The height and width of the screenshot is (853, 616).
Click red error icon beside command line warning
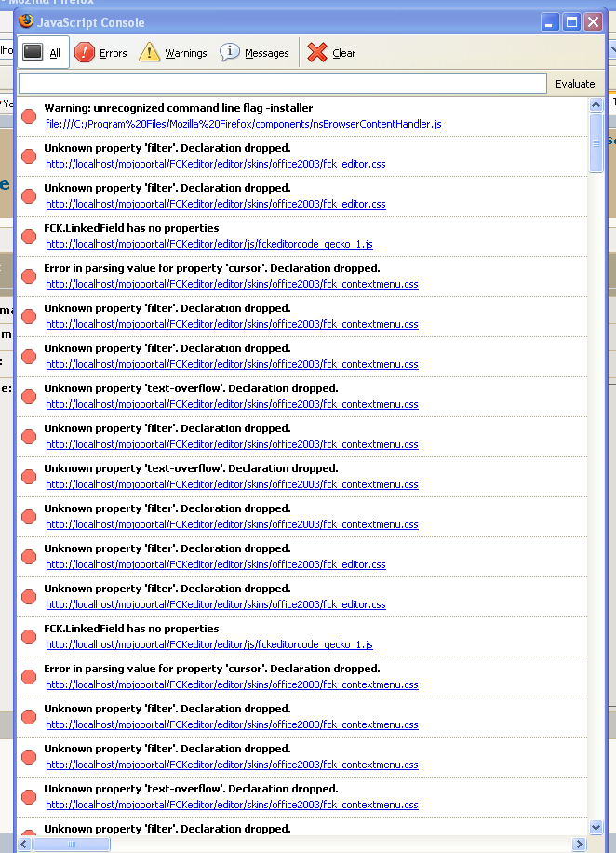pos(29,116)
